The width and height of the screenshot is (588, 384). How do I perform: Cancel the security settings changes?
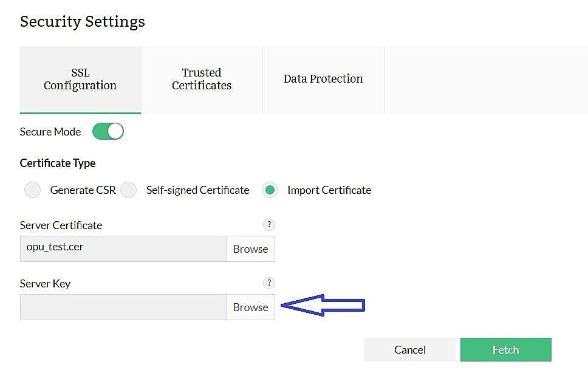click(410, 350)
